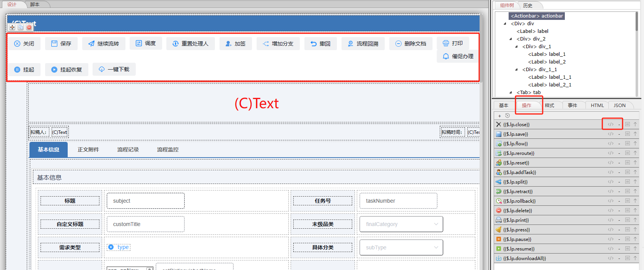
Task: Switch to the 样式 tab
Action: pyautogui.click(x=550, y=106)
